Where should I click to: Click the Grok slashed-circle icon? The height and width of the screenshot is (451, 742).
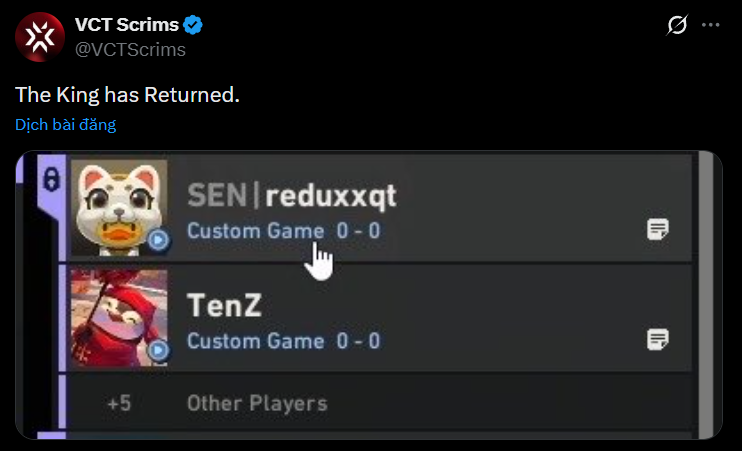coord(676,25)
